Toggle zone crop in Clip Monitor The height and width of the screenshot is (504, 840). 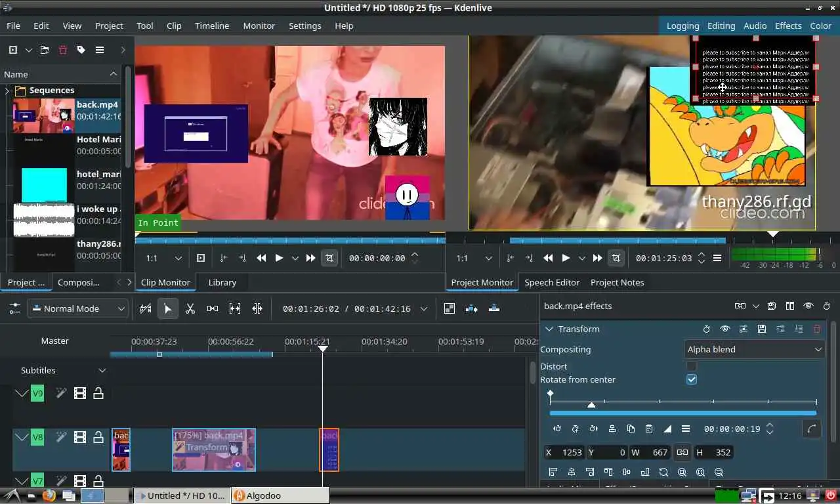[329, 258]
